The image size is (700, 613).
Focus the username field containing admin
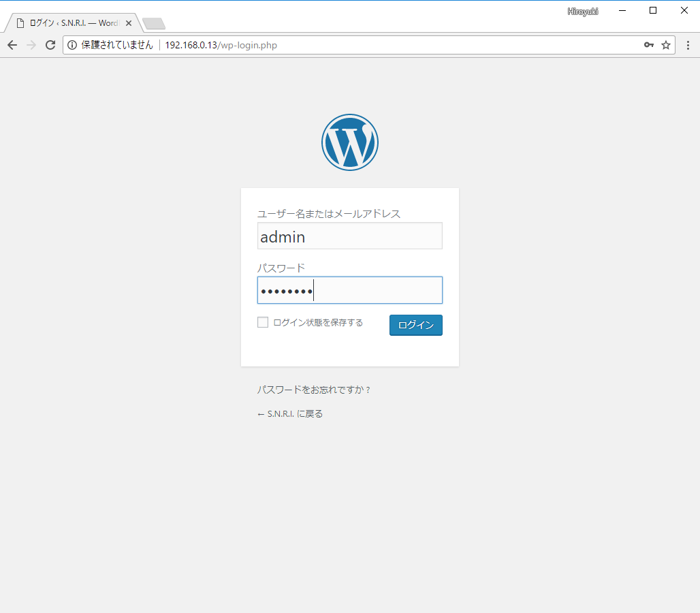350,236
